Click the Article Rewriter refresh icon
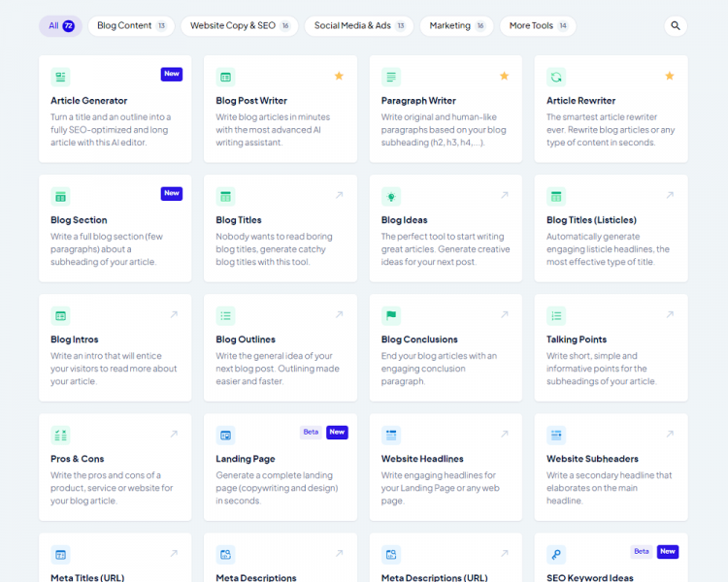Image resolution: width=728 pixels, height=582 pixels. pos(556,77)
